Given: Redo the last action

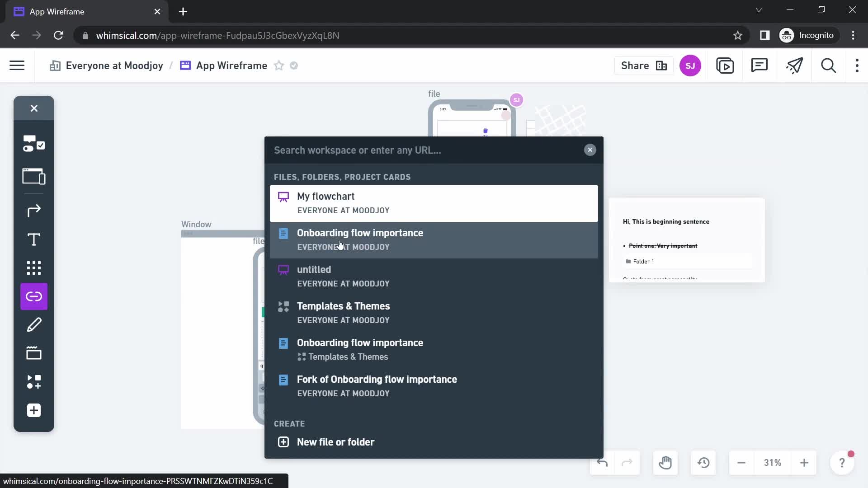Looking at the screenshot, I should click(627, 463).
